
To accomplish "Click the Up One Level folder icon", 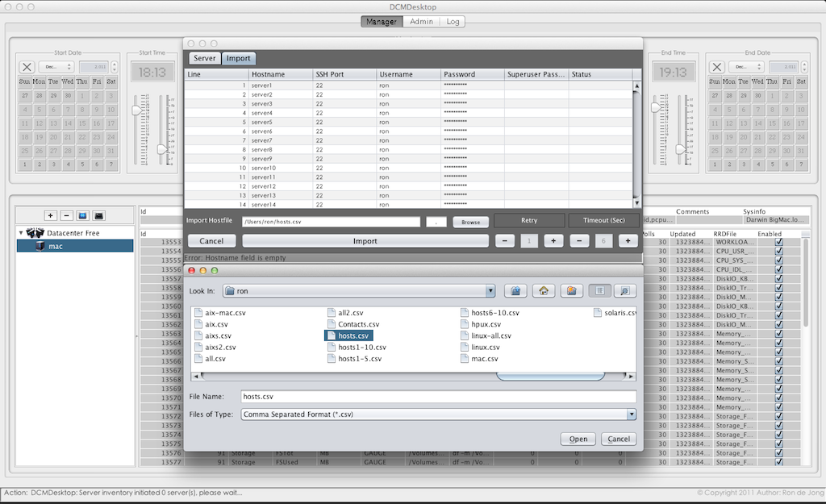I will pos(515,290).
